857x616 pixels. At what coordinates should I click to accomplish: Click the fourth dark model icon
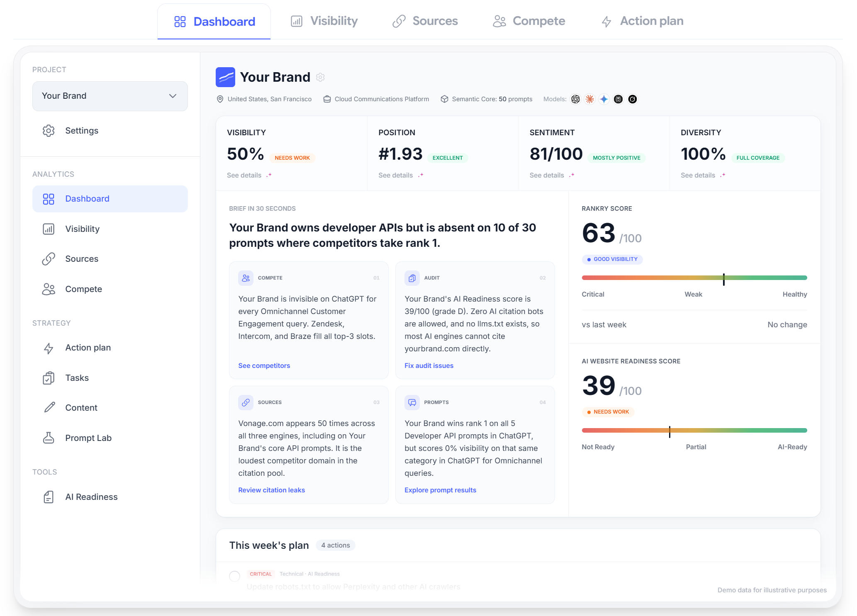point(618,99)
